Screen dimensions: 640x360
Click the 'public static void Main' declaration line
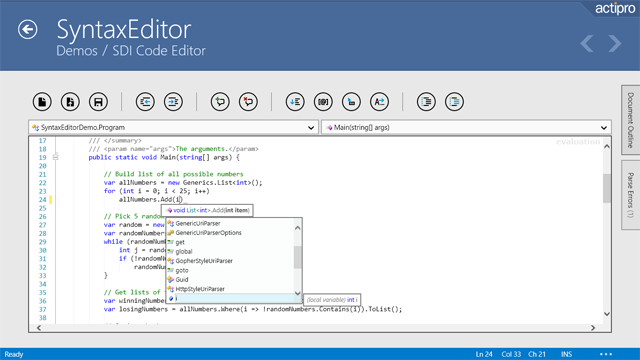164,157
